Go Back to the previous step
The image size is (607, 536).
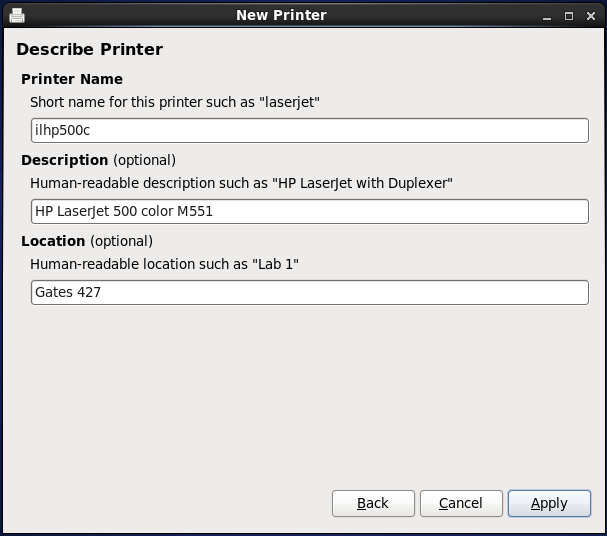click(x=373, y=503)
